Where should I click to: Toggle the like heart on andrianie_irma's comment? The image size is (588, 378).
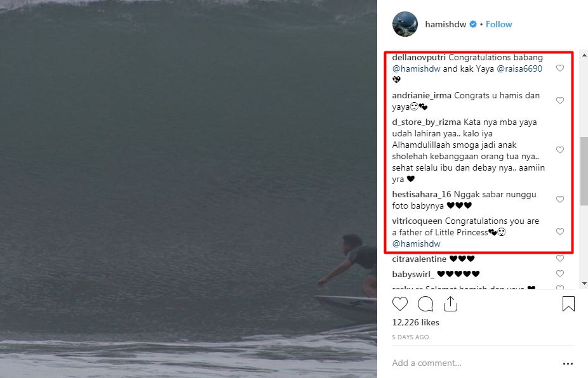click(x=560, y=100)
